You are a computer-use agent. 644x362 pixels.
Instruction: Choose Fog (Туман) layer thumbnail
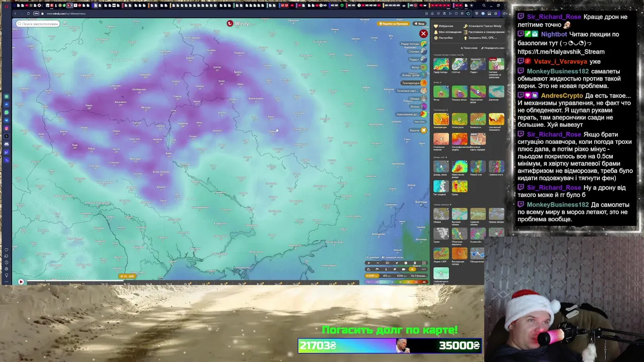click(441, 234)
